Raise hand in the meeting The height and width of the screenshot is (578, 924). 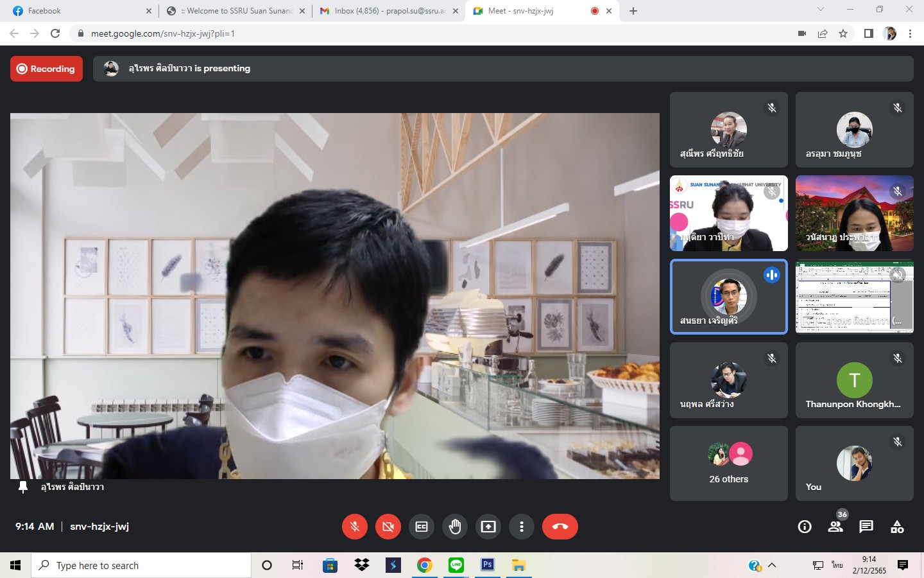[x=455, y=527]
